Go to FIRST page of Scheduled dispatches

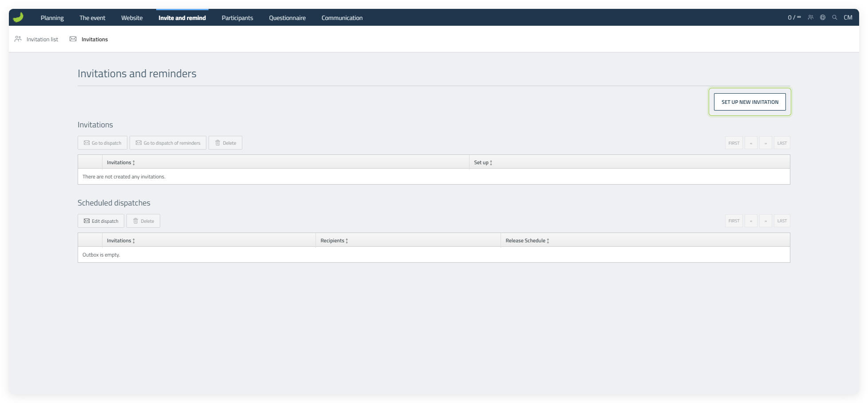click(x=734, y=221)
